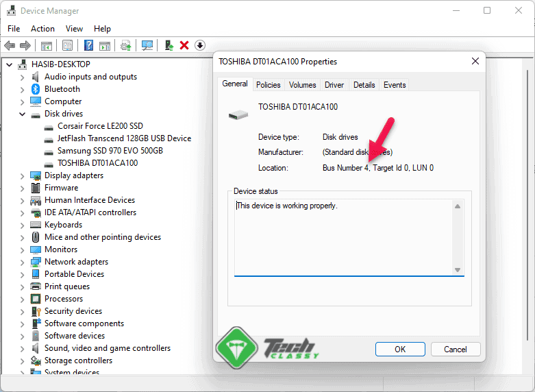Click Device status scrollbar down arrow
Screen dimensions: 535x392
point(458,270)
